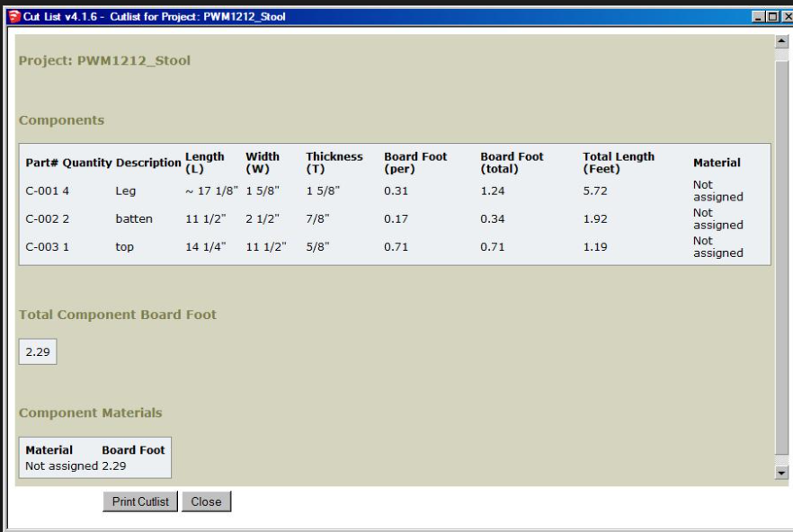This screenshot has height=532, width=793.
Task: Click the Components heading
Action: coord(62,120)
